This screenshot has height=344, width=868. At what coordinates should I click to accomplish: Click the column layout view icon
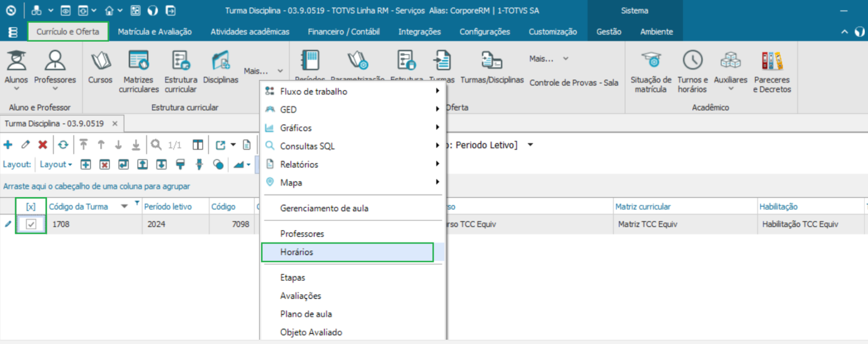click(x=198, y=145)
